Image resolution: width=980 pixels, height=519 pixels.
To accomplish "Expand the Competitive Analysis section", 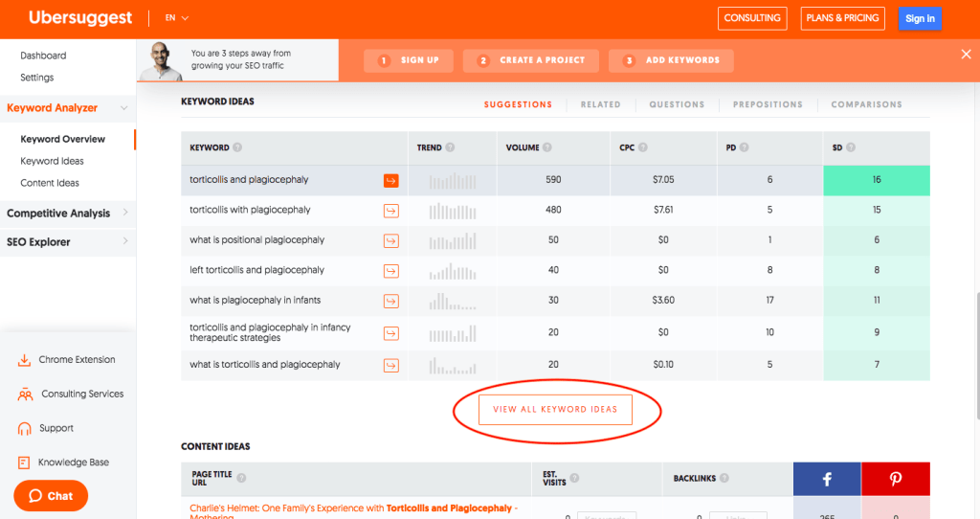I will pos(125,213).
